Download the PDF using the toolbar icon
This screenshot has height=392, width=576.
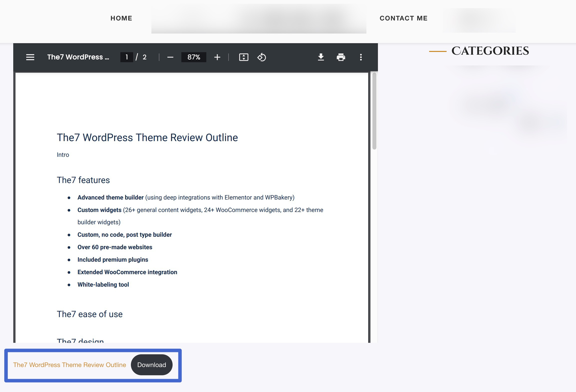click(x=321, y=57)
